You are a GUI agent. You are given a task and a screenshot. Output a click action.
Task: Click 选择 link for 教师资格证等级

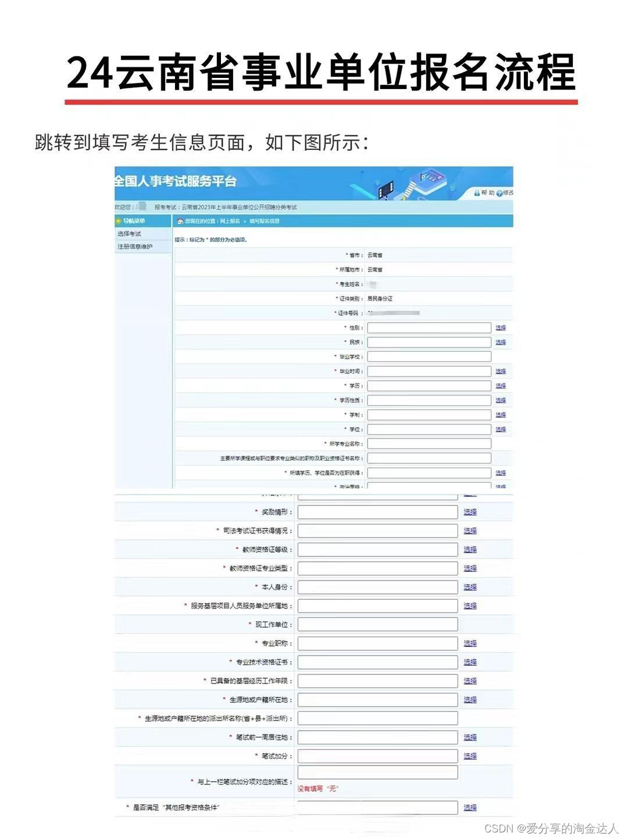click(x=470, y=549)
